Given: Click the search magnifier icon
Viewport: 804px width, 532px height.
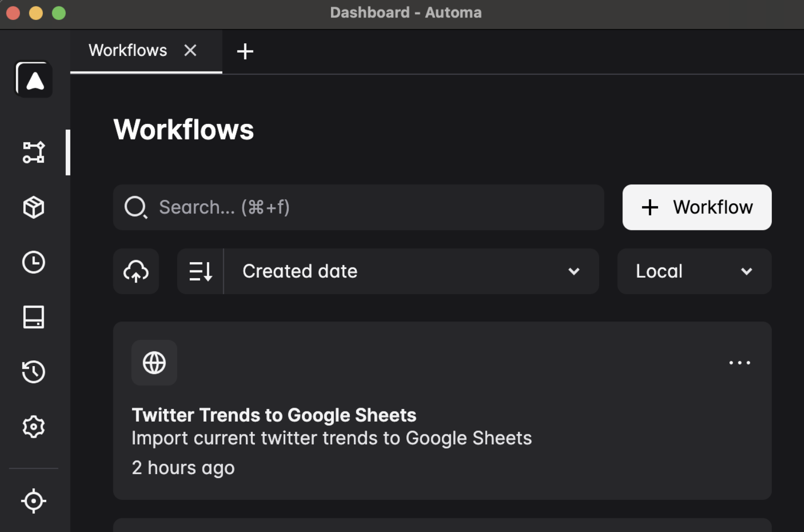Looking at the screenshot, I should [136, 208].
